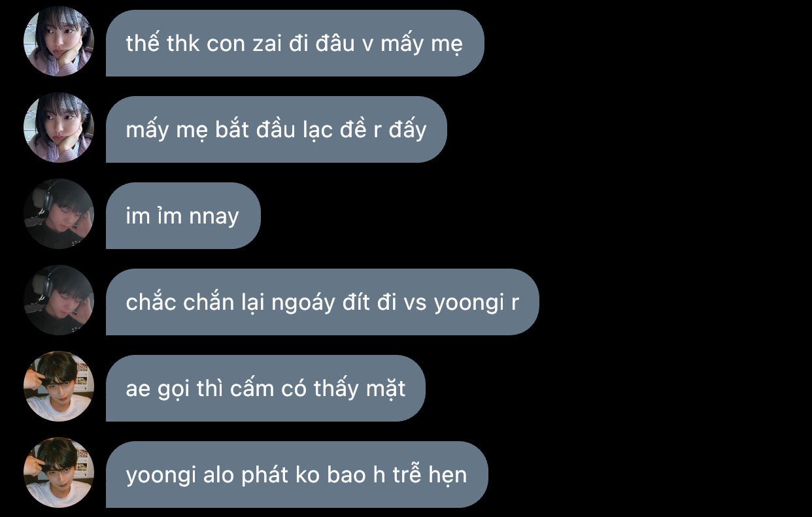
Task: Open avatar beside "thế thk con zai" message
Action: (59, 41)
